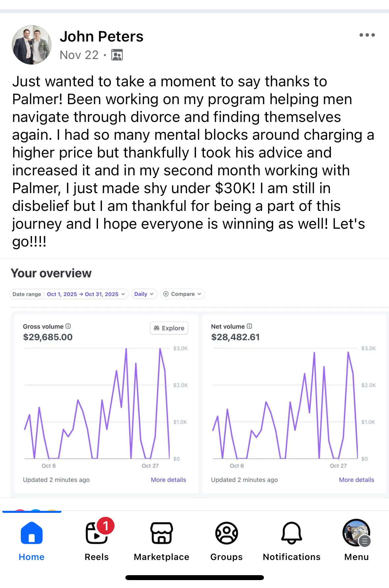
Task: Open Reels with the notification badge
Action: tap(97, 533)
